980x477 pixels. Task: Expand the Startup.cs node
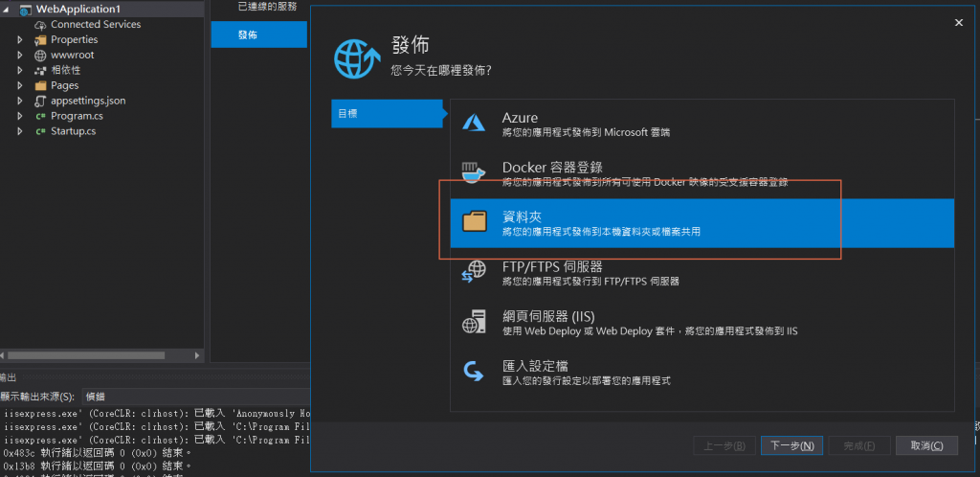coord(20,131)
